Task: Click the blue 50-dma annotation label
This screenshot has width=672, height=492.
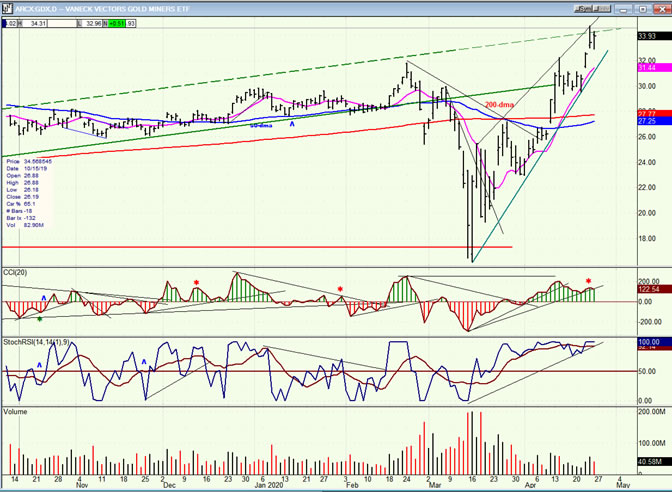Action: point(261,126)
